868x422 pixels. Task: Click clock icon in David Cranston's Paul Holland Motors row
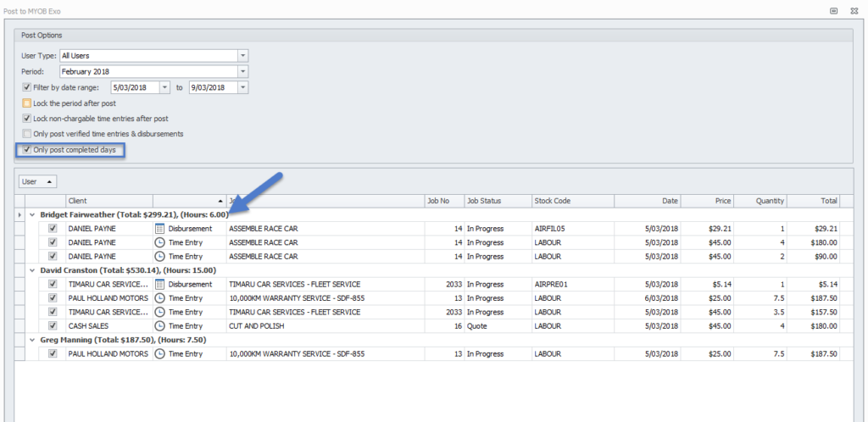159,298
